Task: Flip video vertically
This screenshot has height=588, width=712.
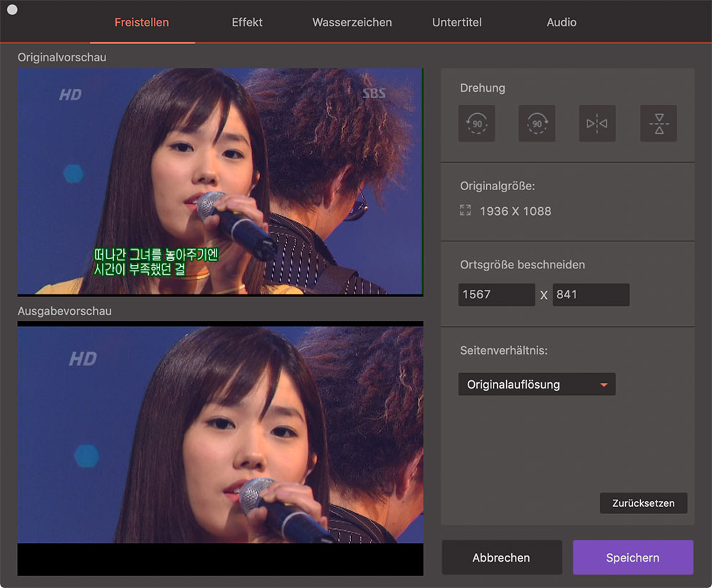Action: [x=659, y=123]
